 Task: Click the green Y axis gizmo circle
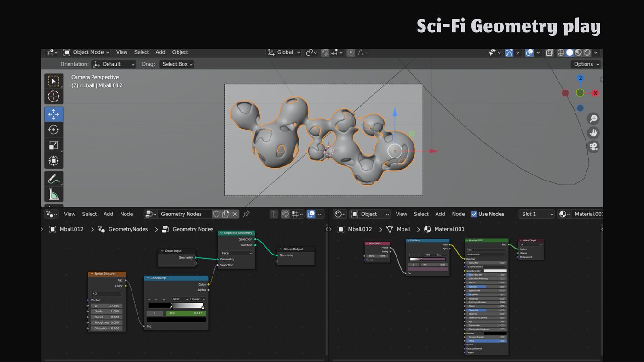click(580, 93)
